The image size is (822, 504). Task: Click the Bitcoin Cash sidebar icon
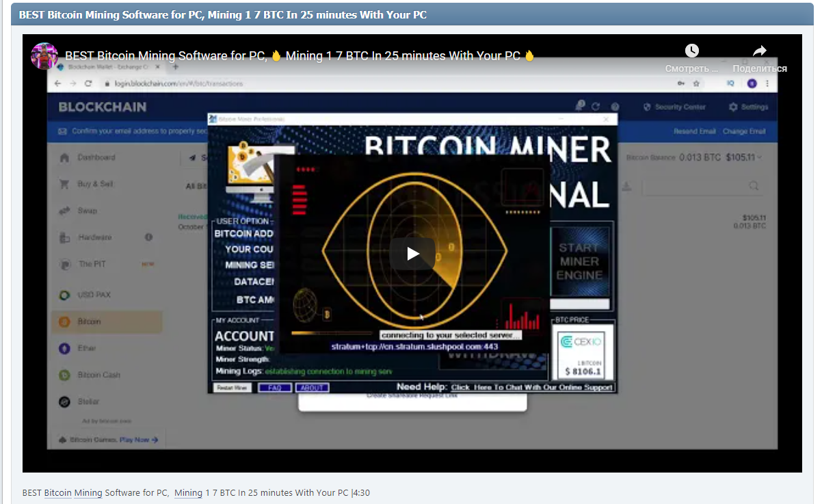[x=65, y=375]
